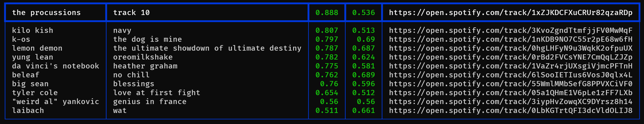Image resolution: width=644 pixels, height=124 pixels.
Task: Click the value 0.513
Action: (364, 30)
